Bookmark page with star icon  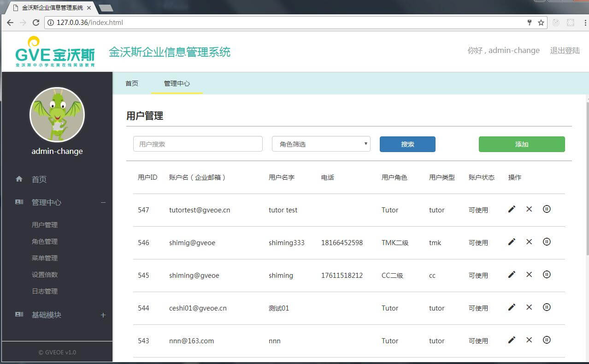(x=541, y=23)
